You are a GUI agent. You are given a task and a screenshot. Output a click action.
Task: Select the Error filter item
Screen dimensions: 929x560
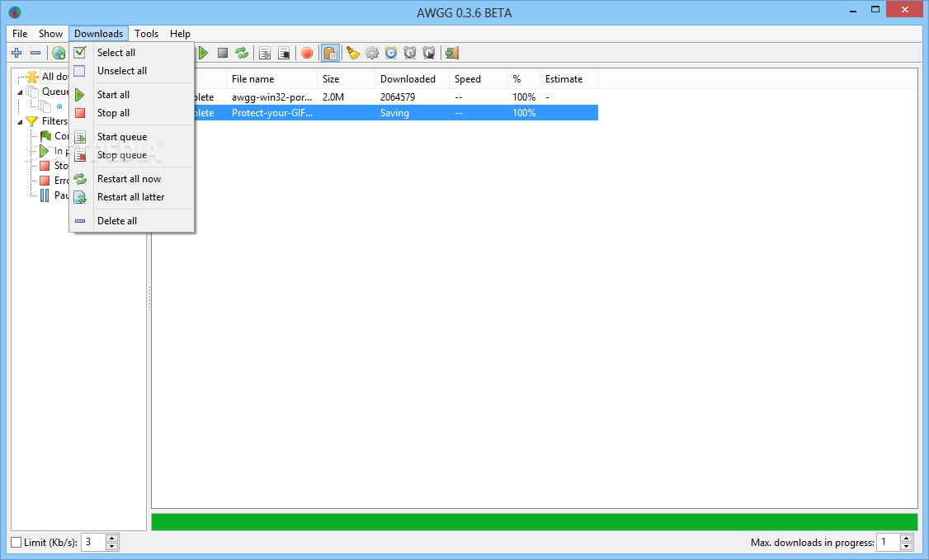(54, 180)
